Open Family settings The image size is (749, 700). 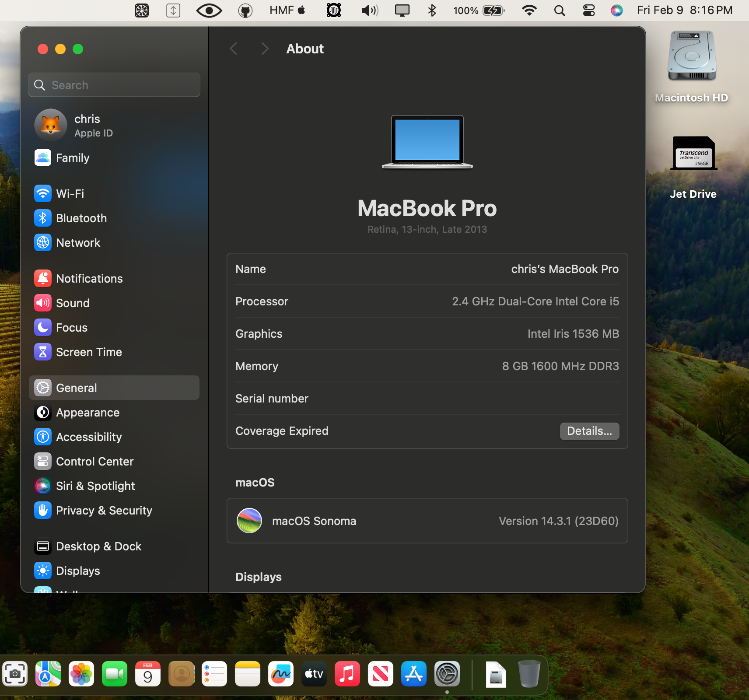coord(114,157)
